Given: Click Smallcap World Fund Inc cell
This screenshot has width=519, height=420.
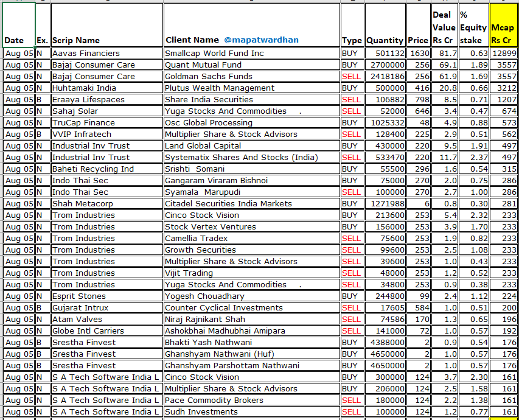Looking at the screenshot, I should (x=251, y=54).
